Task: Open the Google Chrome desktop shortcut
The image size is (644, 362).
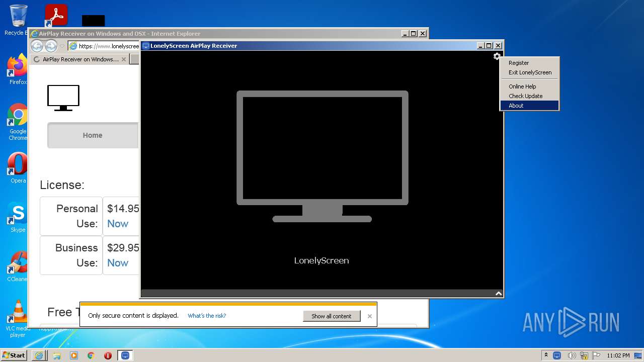Action: (x=18, y=122)
